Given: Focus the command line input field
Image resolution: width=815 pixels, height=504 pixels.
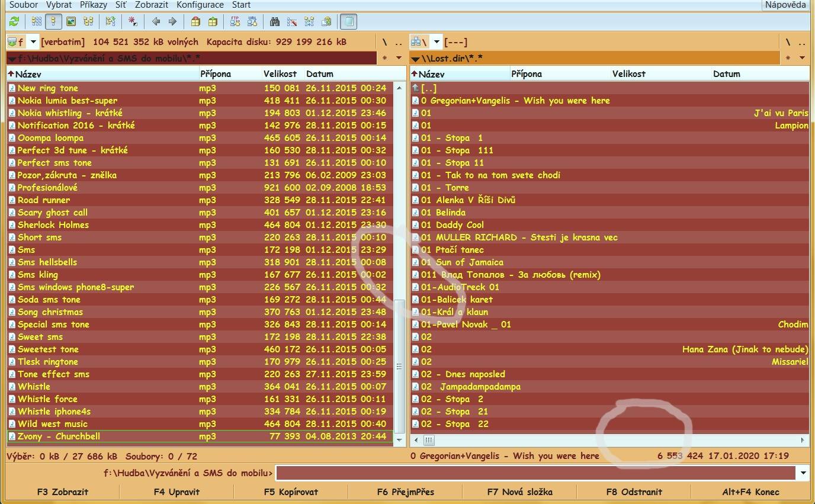Looking at the screenshot, I should click(536, 473).
